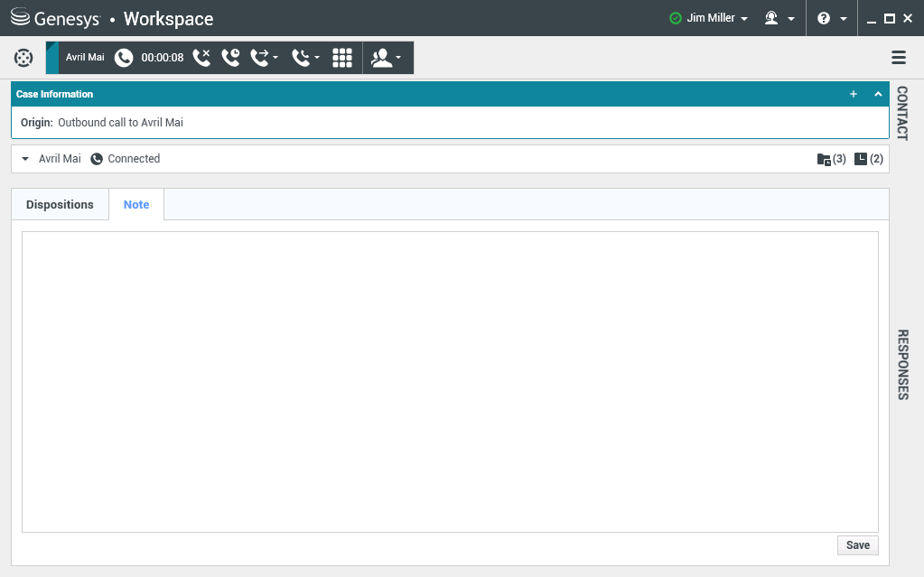Switch to the Dispositions tab
924x577 pixels.
tap(61, 204)
